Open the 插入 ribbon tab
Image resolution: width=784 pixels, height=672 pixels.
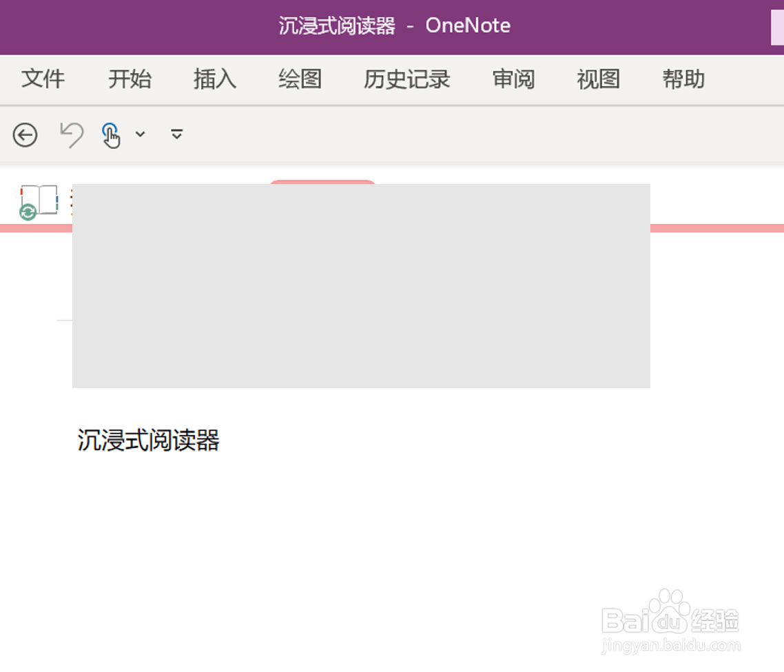click(215, 79)
